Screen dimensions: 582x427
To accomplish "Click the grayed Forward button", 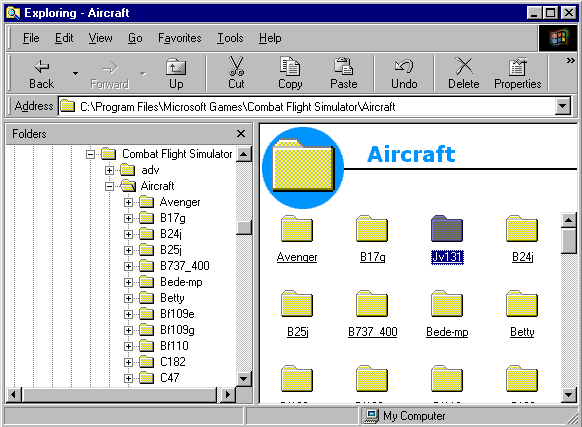I will pos(110,74).
